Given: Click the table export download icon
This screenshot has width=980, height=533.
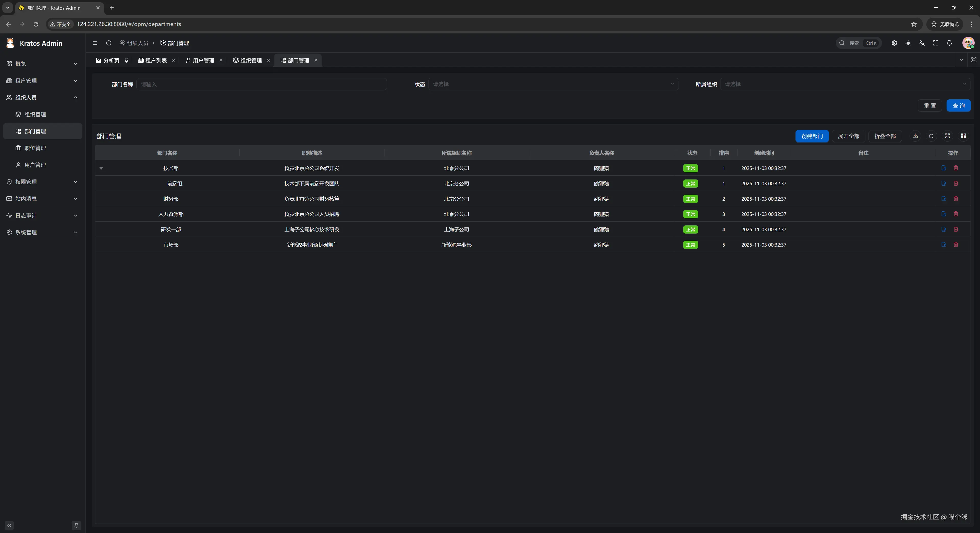Looking at the screenshot, I should [x=915, y=136].
